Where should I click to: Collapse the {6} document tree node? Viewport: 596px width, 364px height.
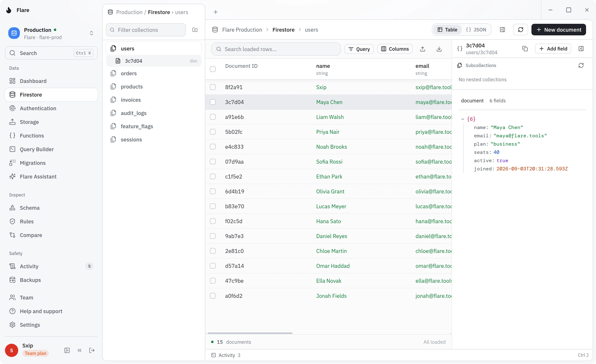463,119
